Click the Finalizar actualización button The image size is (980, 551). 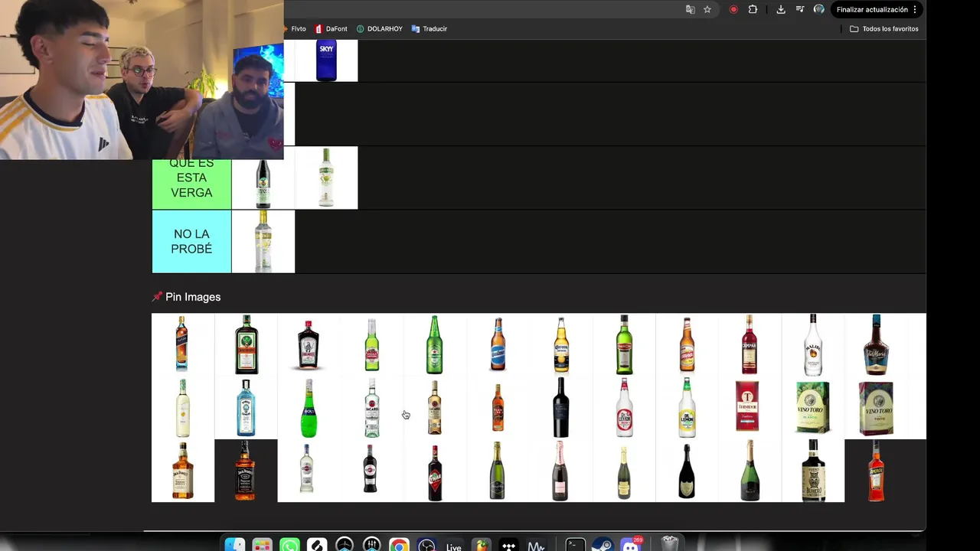coord(877,9)
